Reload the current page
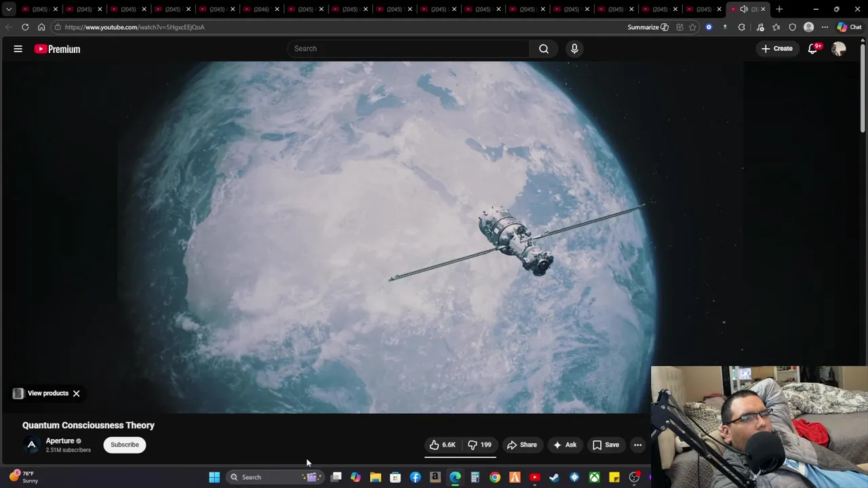Image resolution: width=868 pixels, height=488 pixels. 25,27
